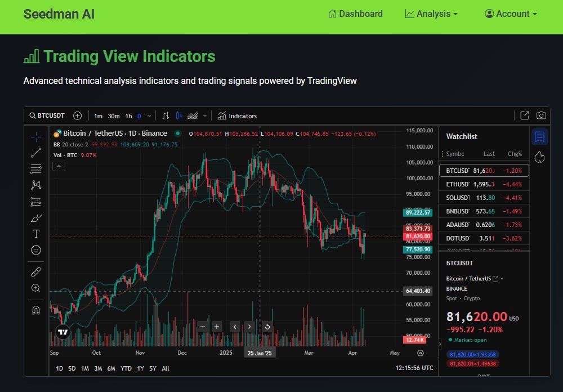
Task: Set date range to YTD
Action: (126, 368)
